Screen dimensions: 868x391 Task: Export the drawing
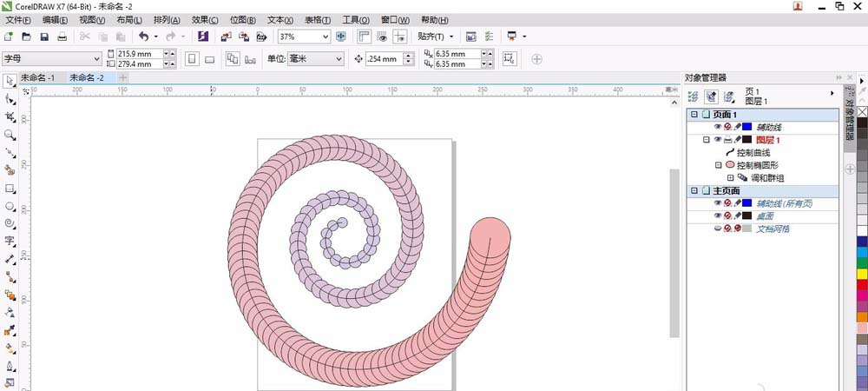coord(244,36)
